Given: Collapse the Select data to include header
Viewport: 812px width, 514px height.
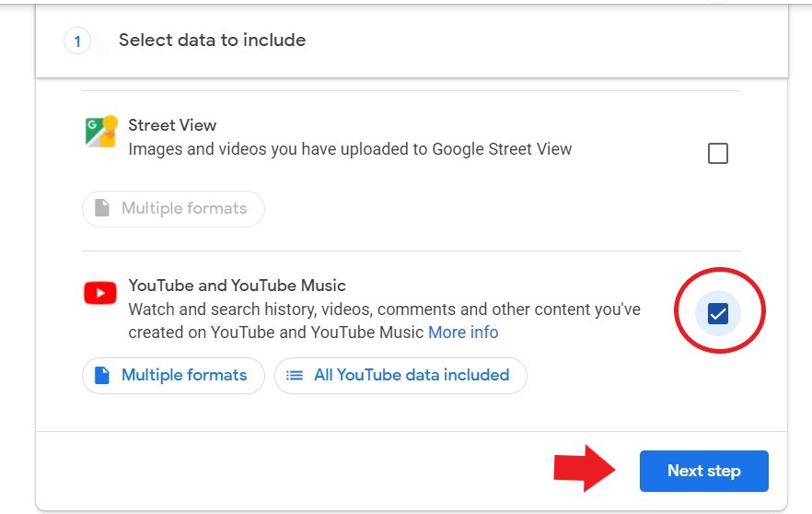Looking at the screenshot, I should click(212, 41).
